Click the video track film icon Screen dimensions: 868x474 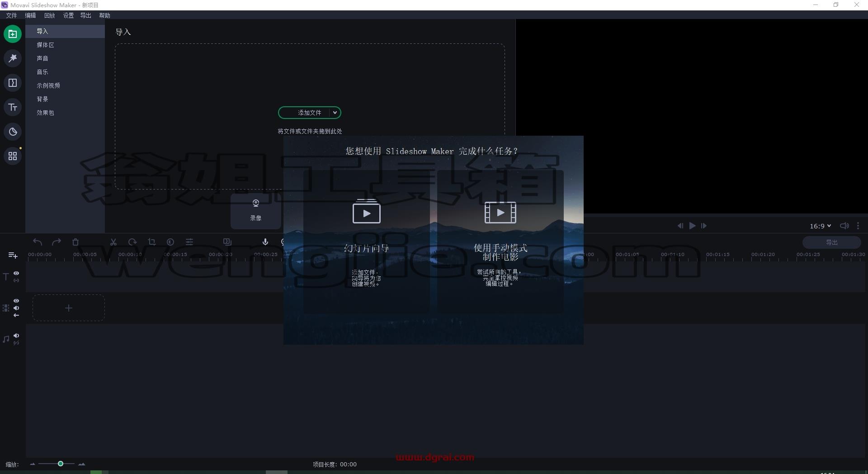[x=6, y=308]
